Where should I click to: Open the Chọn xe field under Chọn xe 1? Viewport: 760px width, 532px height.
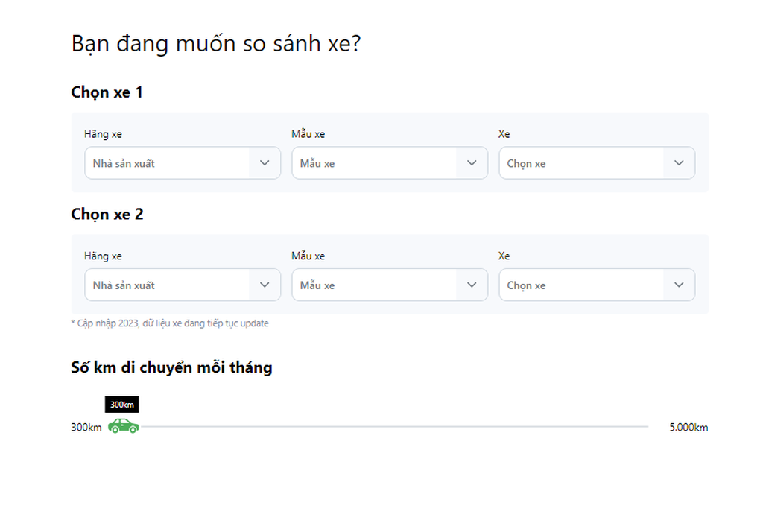[x=582, y=163]
